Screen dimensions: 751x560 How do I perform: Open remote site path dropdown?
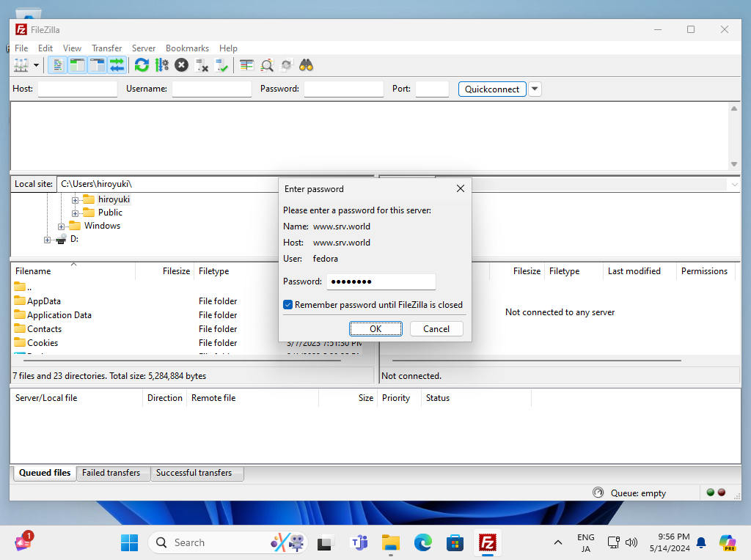pos(734,184)
